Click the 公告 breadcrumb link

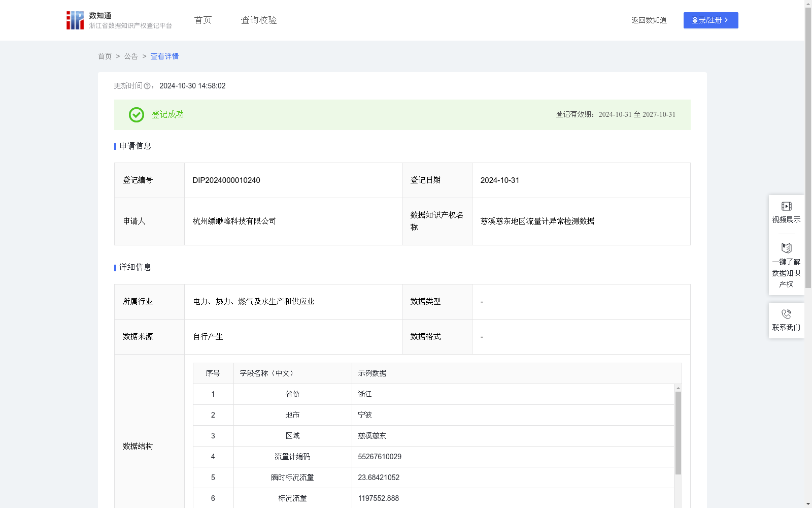(131, 56)
